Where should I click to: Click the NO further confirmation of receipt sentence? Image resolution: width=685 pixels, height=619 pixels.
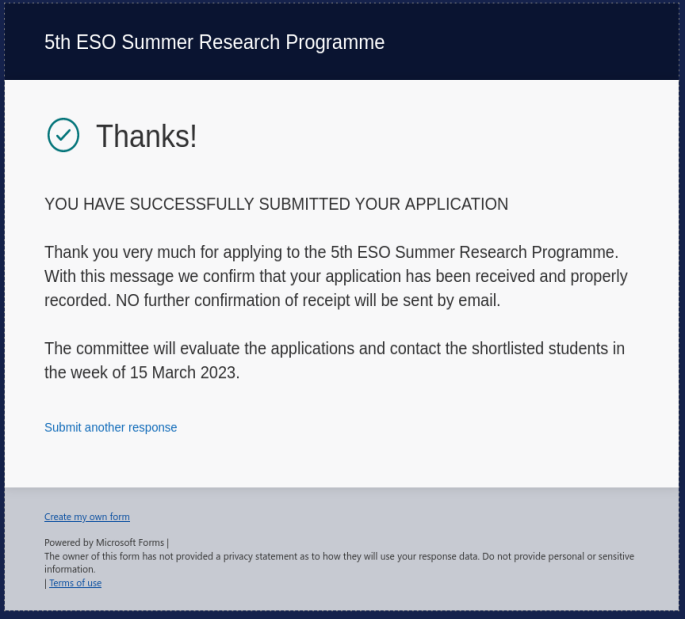coord(308,301)
